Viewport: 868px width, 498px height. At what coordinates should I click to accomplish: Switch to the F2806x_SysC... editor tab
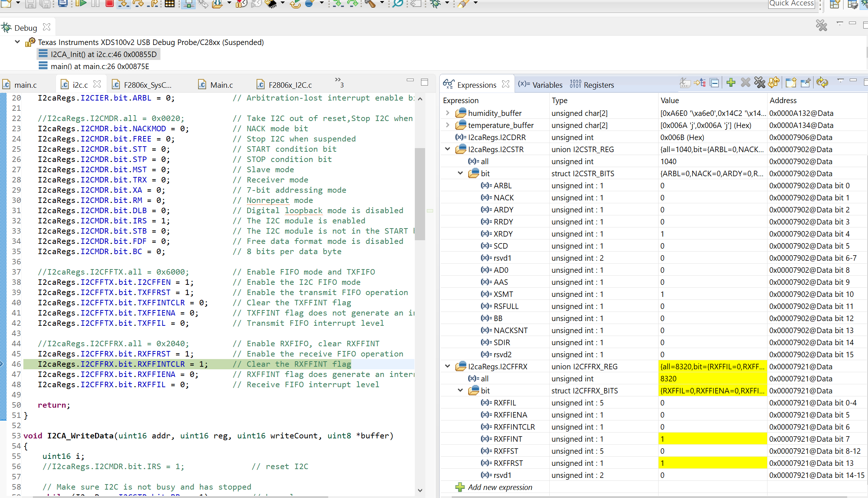point(142,85)
